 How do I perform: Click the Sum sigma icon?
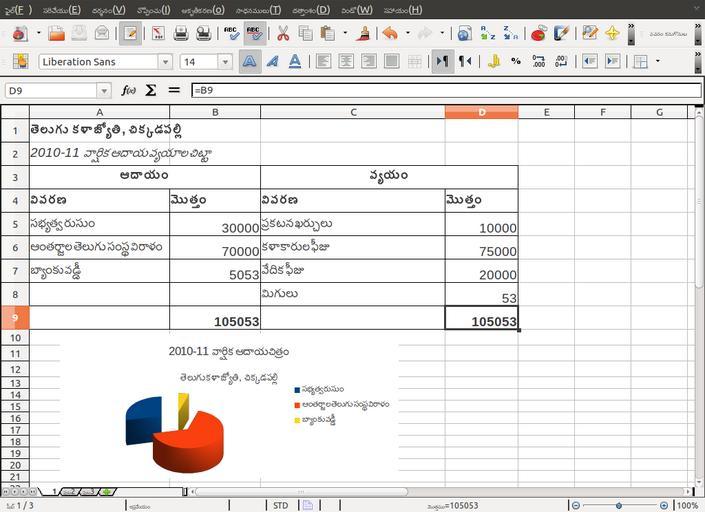(151, 90)
